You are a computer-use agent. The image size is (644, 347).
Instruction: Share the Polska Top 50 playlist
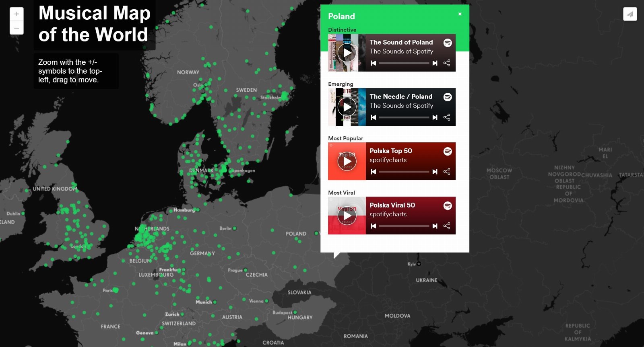coord(447,172)
